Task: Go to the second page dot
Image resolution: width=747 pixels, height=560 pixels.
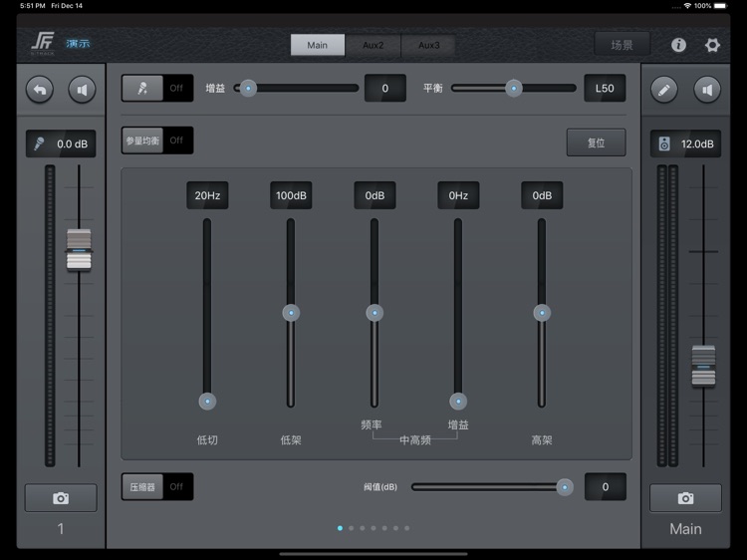Action: 352,528
